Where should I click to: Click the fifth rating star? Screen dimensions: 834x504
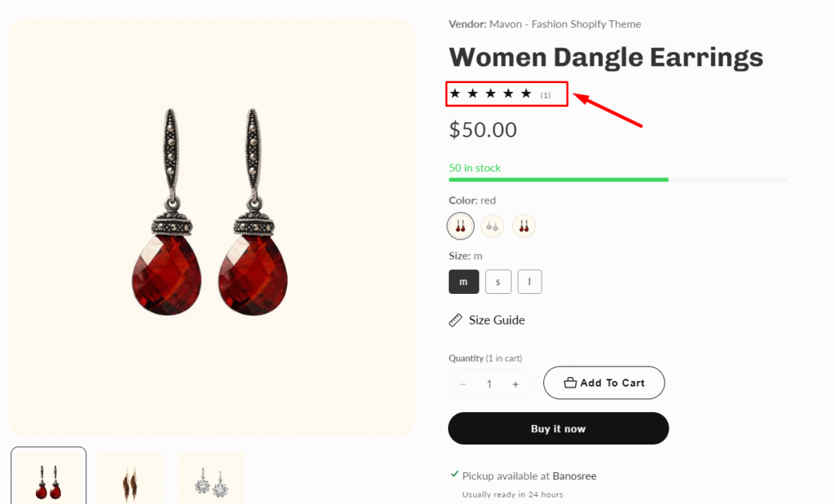526,94
